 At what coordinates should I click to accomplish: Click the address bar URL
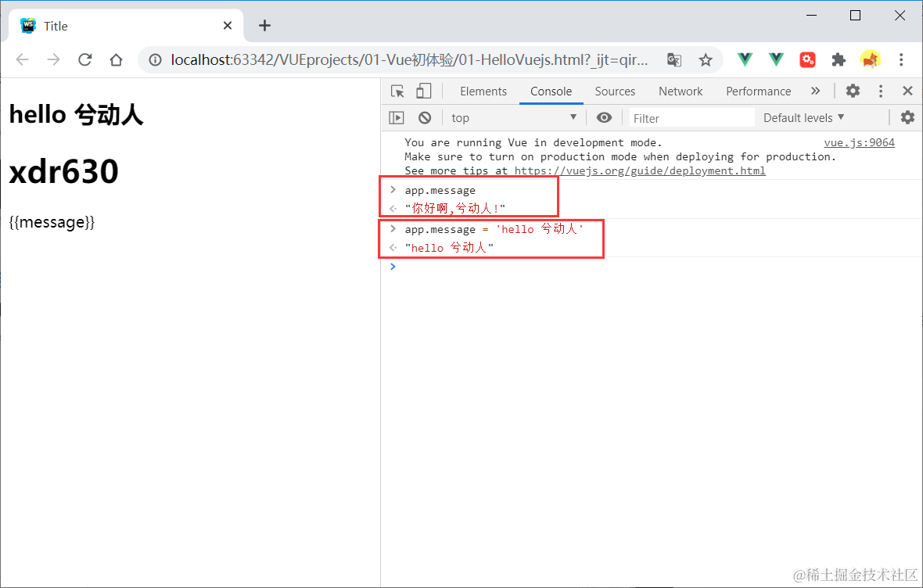(x=409, y=59)
